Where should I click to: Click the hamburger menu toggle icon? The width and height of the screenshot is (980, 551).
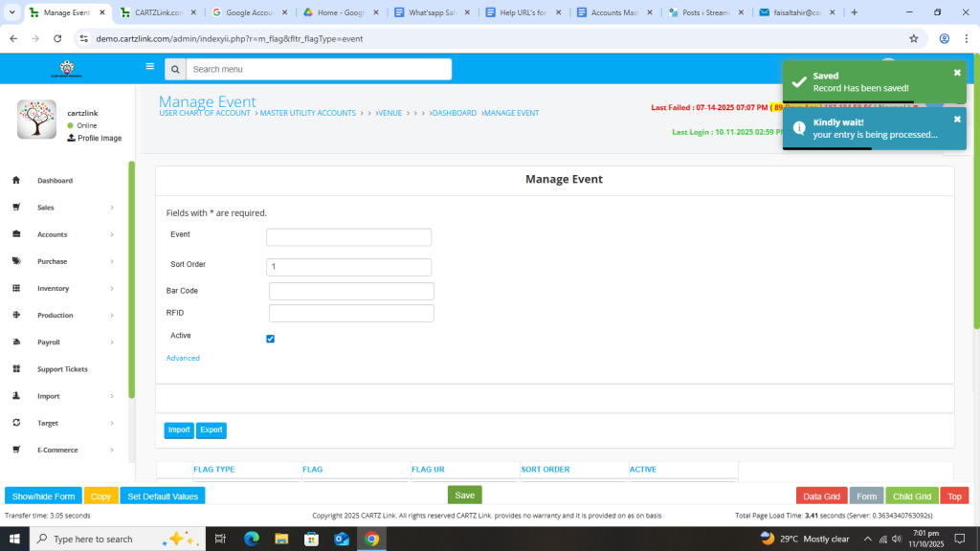click(x=149, y=67)
